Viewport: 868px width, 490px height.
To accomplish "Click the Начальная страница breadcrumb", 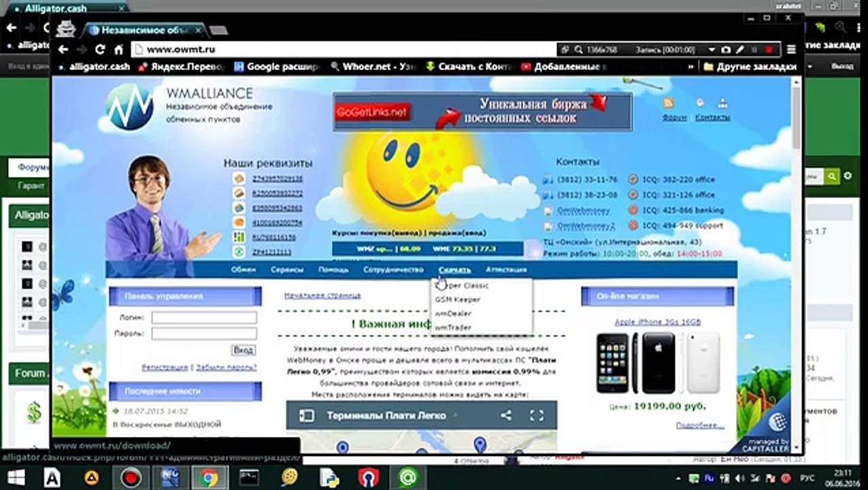I will [322, 295].
